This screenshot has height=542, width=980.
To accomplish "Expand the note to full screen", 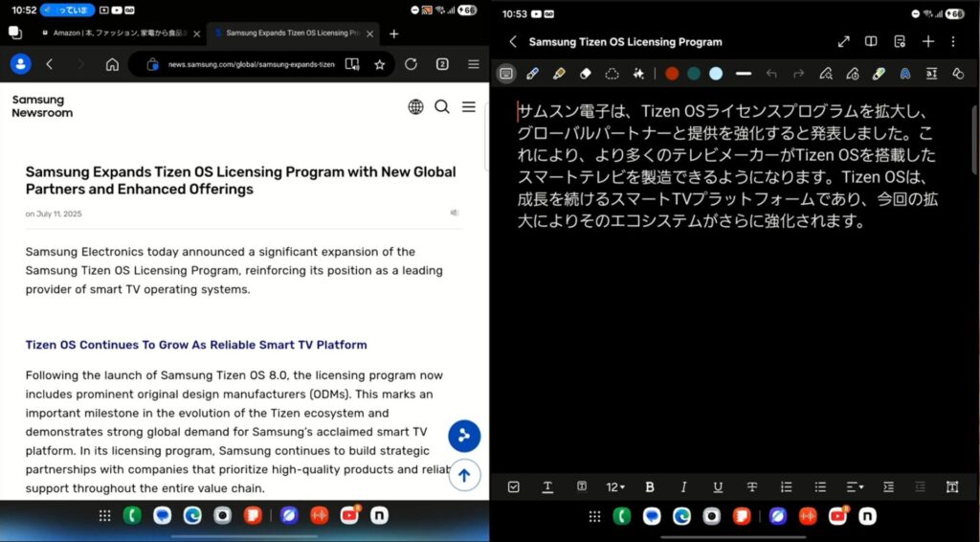I will pos(844,42).
